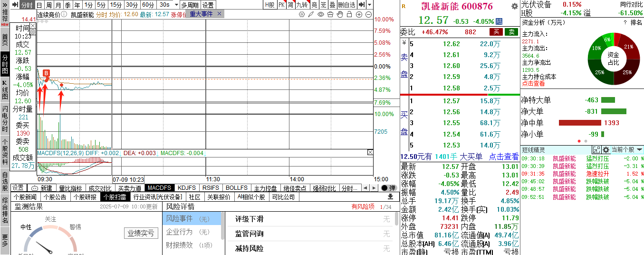Toggle the 弹 popup switch
Viewport: 644px width, 255px height.
[388, 188]
